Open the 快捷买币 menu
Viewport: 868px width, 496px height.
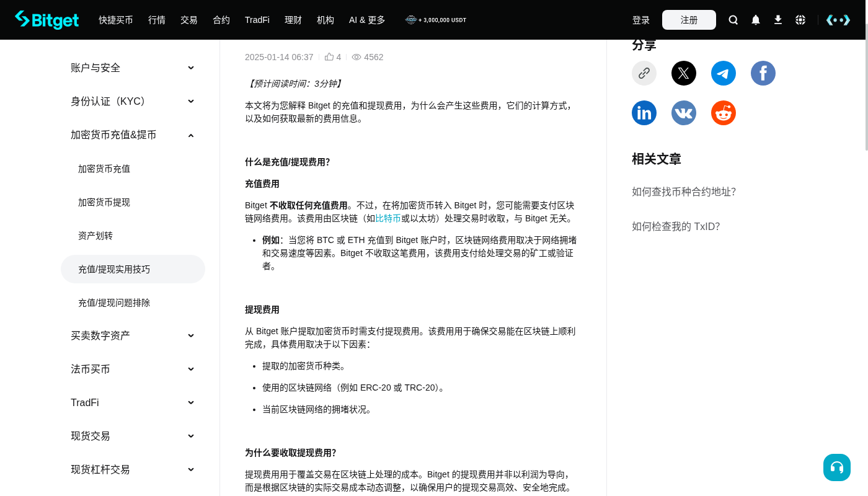[x=116, y=20]
